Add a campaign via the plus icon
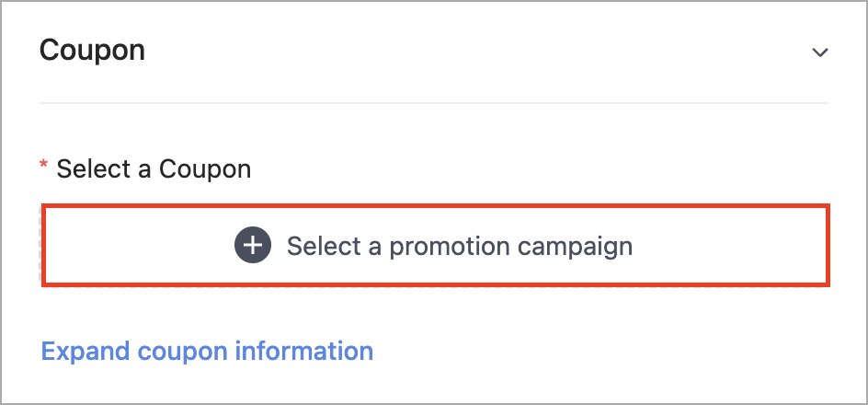Image resolution: width=868 pixels, height=405 pixels. pyautogui.click(x=253, y=245)
